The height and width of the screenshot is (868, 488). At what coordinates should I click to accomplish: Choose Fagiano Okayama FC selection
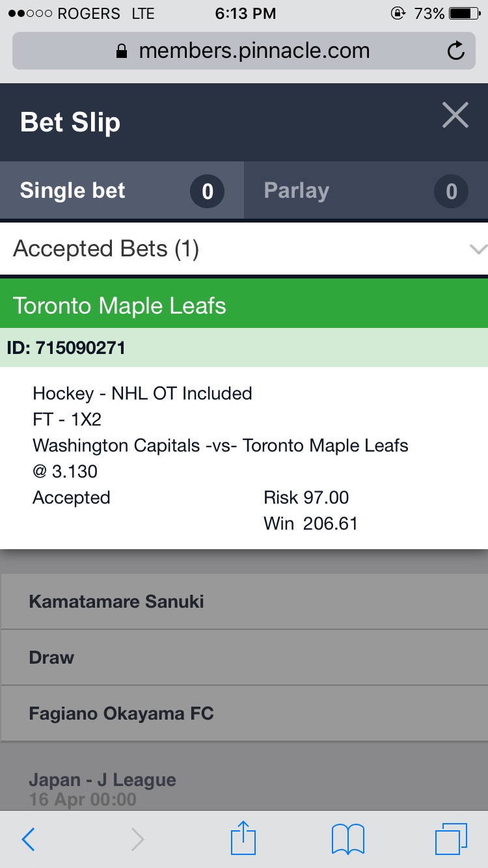(244, 713)
